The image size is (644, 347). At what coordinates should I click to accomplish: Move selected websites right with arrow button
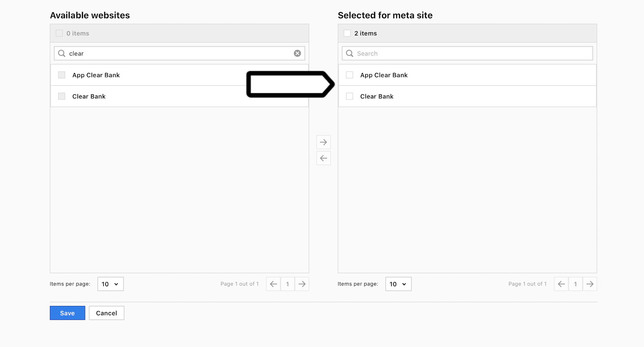coord(323,142)
